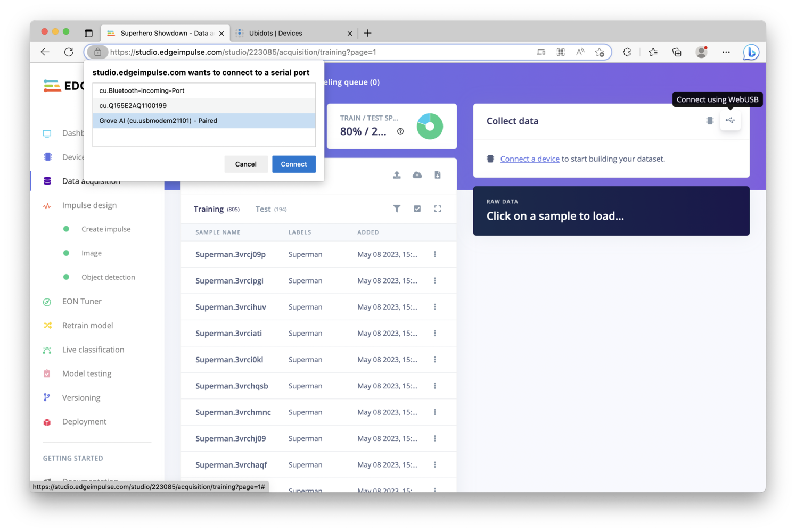Click the Connect a device link
Image resolution: width=796 pixels, height=532 pixels.
click(530, 159)
